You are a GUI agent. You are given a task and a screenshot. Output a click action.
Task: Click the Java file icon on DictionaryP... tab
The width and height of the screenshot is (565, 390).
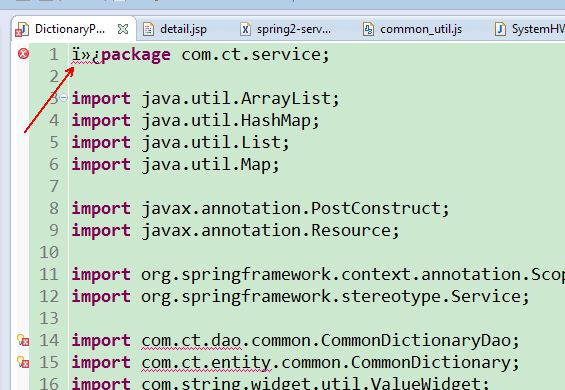[22, 29]
